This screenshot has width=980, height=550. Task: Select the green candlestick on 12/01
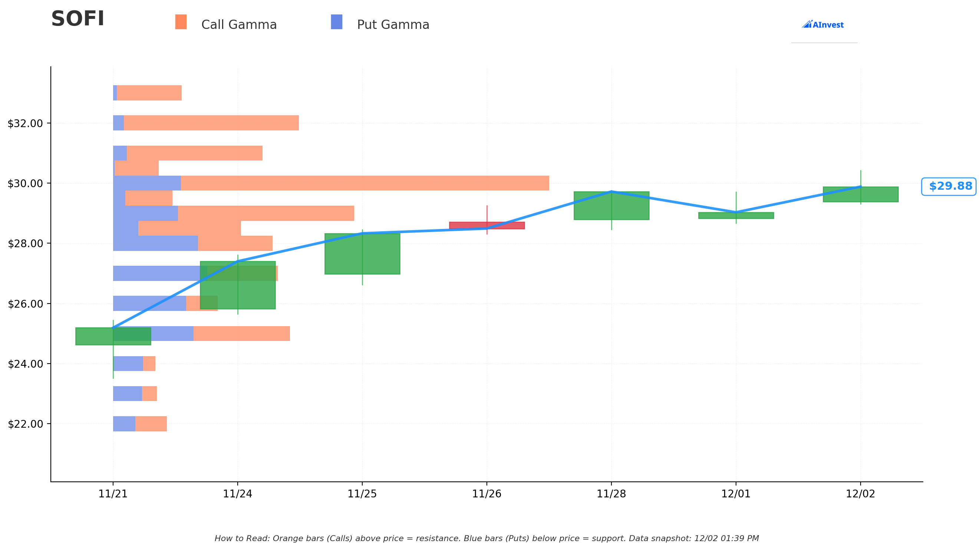(736, 215)
